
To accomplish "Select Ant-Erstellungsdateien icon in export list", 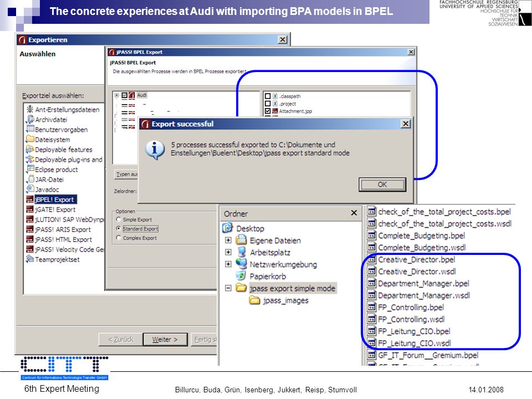I will [x=30, y=109].
